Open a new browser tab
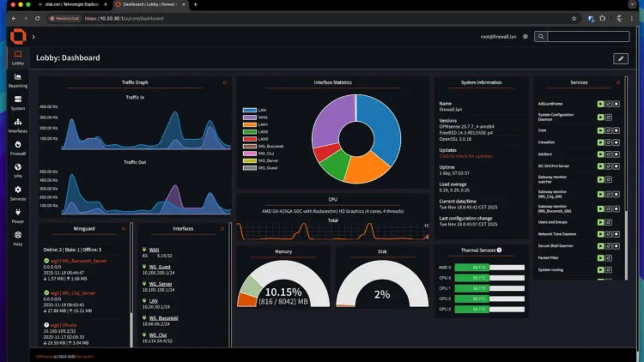Image resolution: width=644 pixels, height=362 pixels. tap(196, 4)
